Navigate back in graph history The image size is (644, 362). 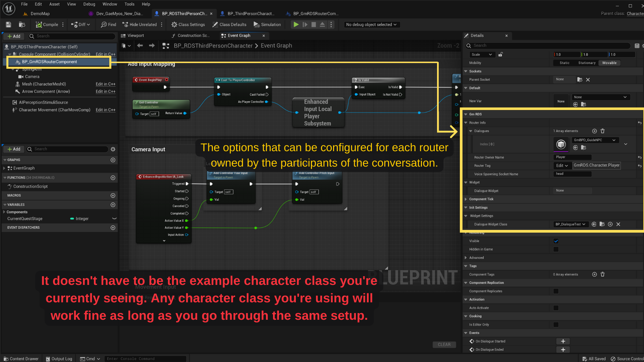[x=140, y=46]
